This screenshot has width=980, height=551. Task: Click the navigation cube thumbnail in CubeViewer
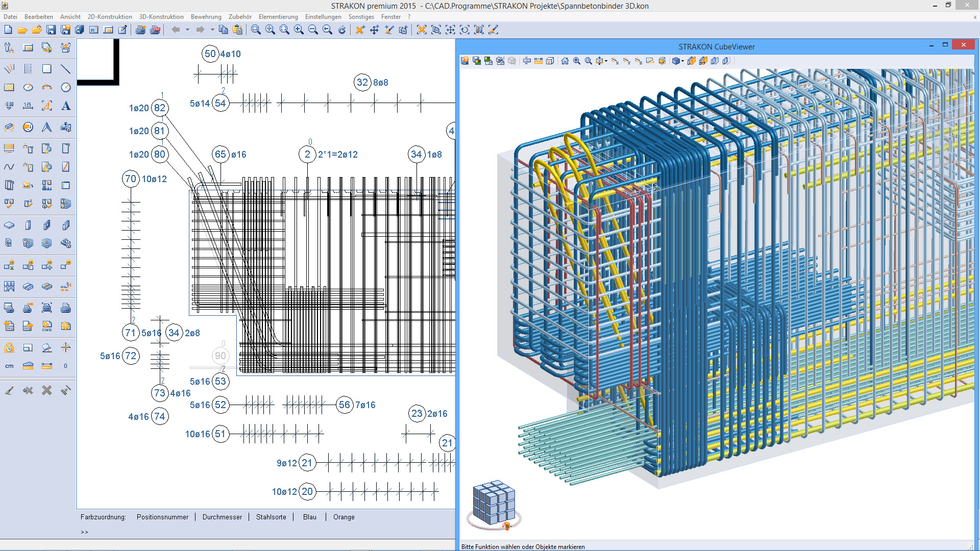click(494, 505)
